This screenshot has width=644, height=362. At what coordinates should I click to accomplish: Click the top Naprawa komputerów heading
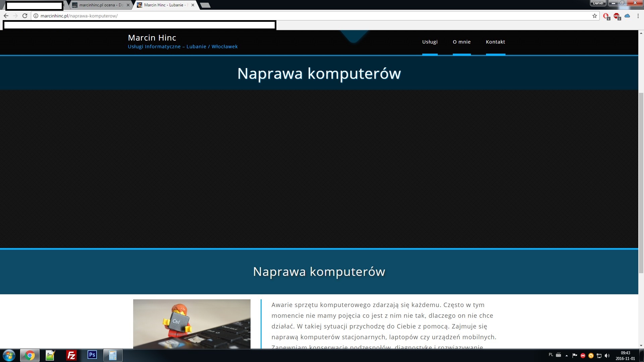(x=319, y=73)
